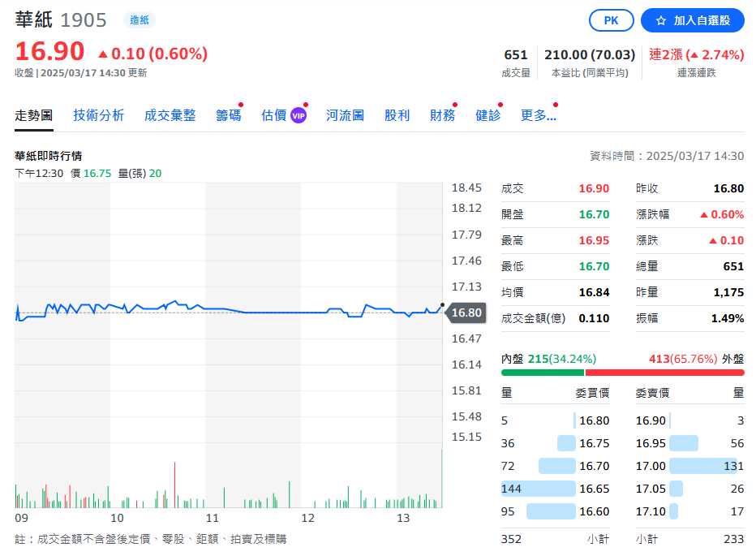Click the 委買價 16.65 bid with 144 volume
The width and height of the screenshot is (756, 556).
click(556, 489)
